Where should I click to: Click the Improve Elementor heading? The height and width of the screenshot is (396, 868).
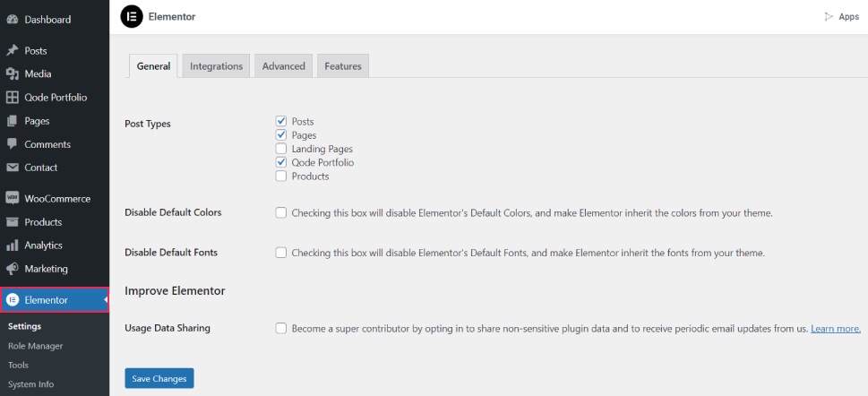(175, 291)
